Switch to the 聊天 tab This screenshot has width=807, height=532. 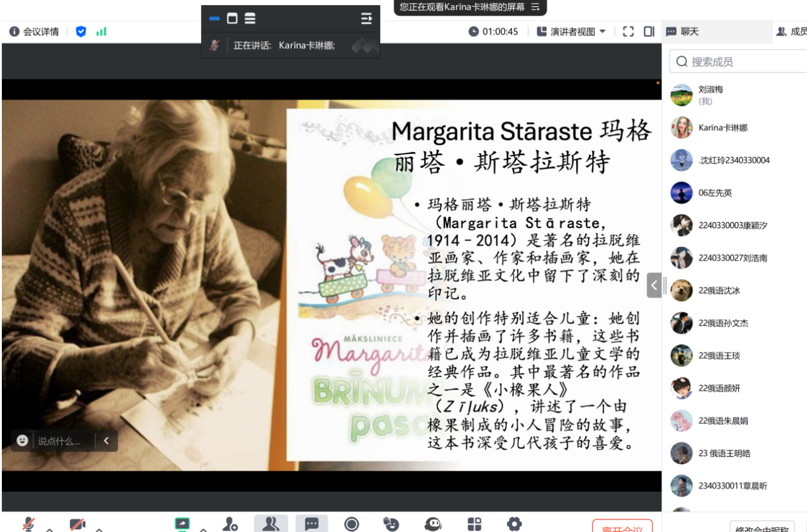[x=683, y=31]
